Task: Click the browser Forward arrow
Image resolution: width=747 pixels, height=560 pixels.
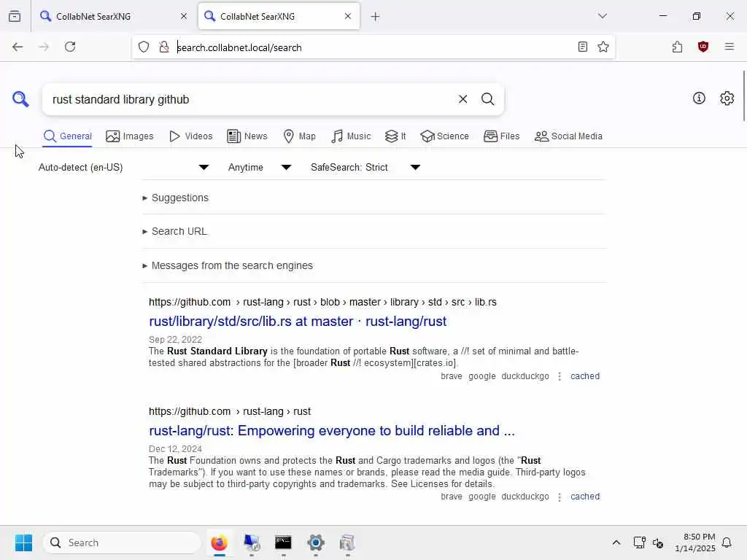Action: click(x=44, y=47)
